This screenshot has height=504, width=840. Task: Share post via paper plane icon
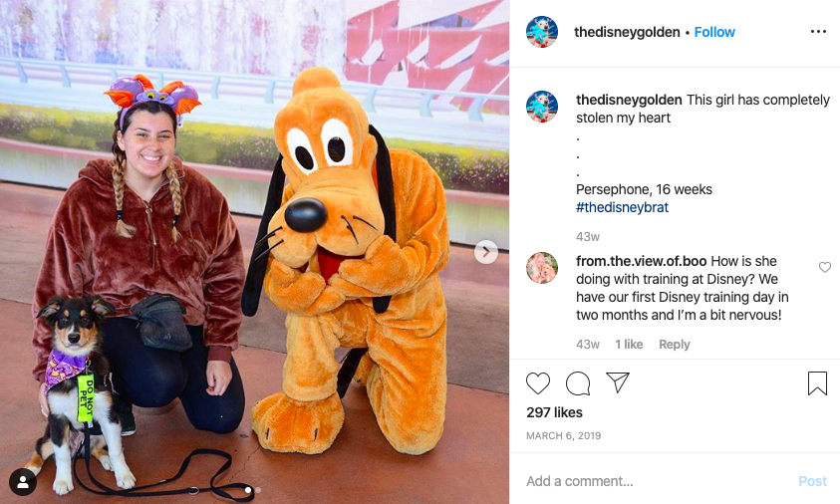tap(618, 382)
